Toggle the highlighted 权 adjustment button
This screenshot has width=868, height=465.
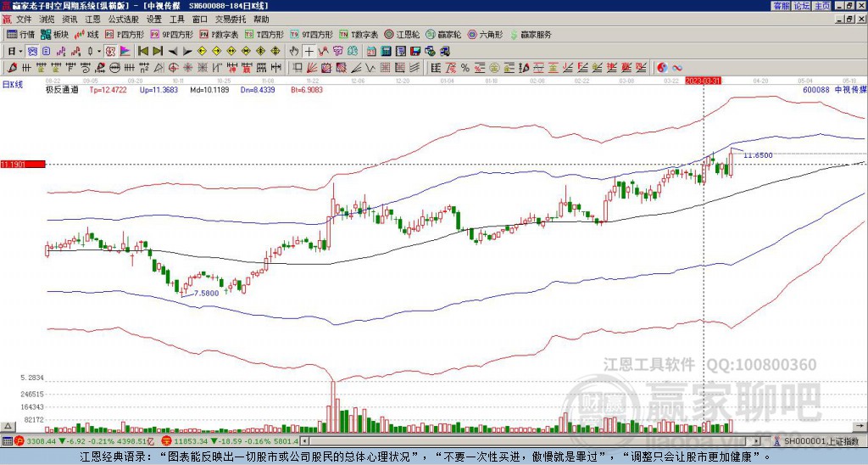pyautogui.click(x=110, y=52)
